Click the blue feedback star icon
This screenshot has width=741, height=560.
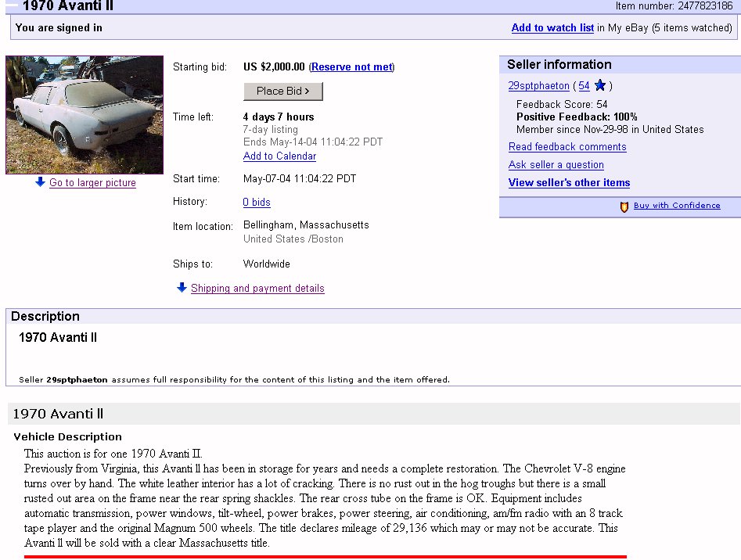coord(599,85)
